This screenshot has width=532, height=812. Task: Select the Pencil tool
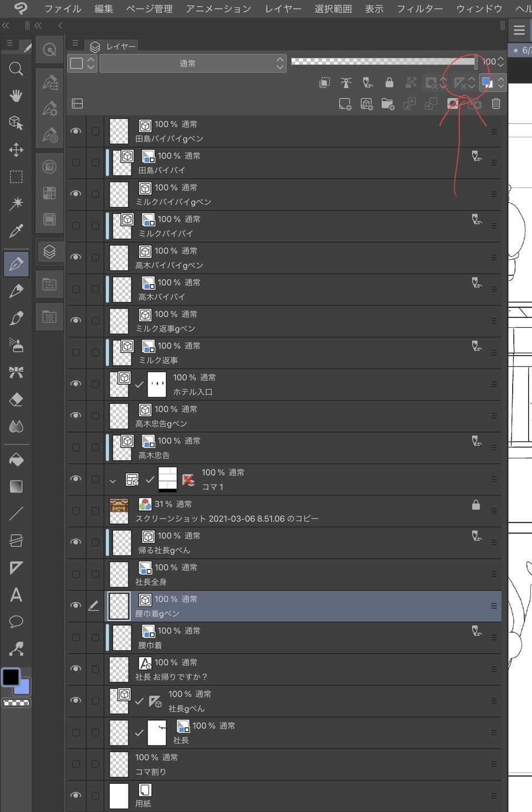pos(16,291)
